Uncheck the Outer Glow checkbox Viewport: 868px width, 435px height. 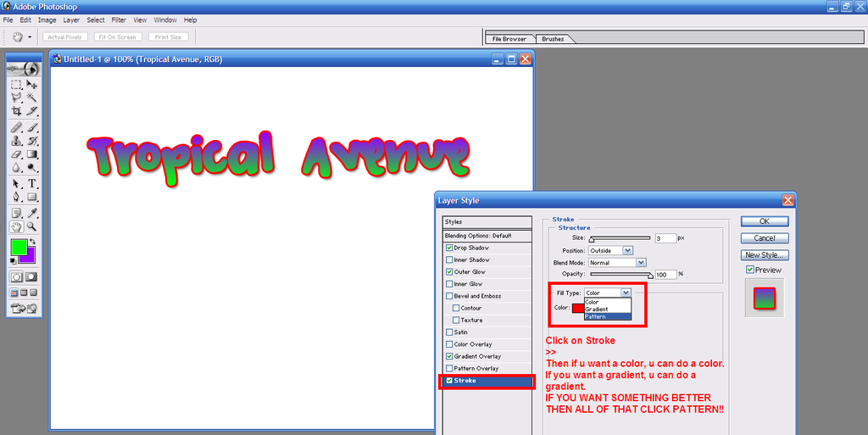tap(449, 271)
